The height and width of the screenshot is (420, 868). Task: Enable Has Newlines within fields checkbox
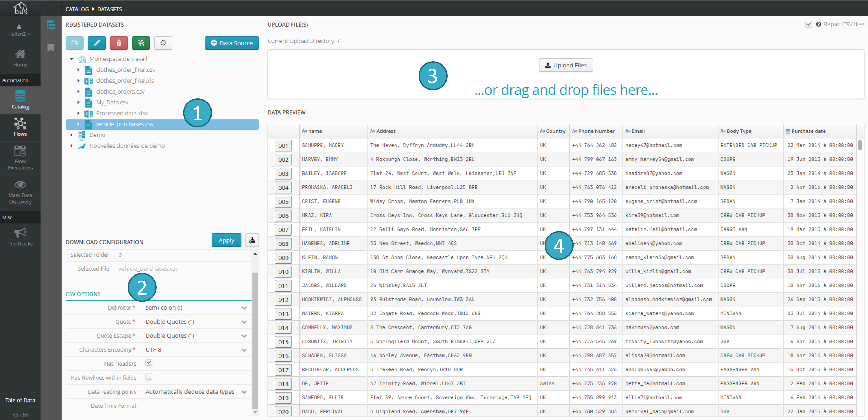tap(149, 377)
